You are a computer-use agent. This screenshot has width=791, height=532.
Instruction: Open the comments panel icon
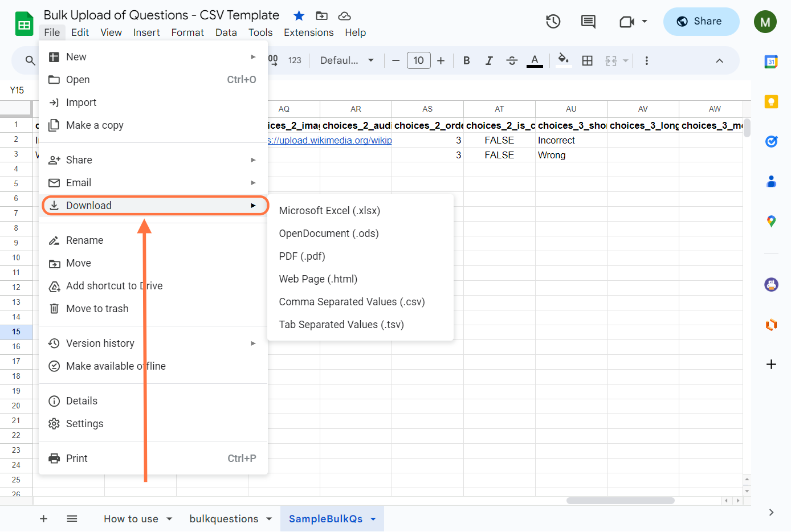588,22
